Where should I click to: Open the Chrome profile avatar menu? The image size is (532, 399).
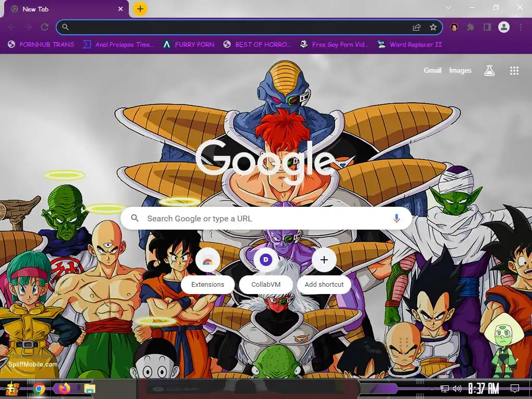point(504,27)
